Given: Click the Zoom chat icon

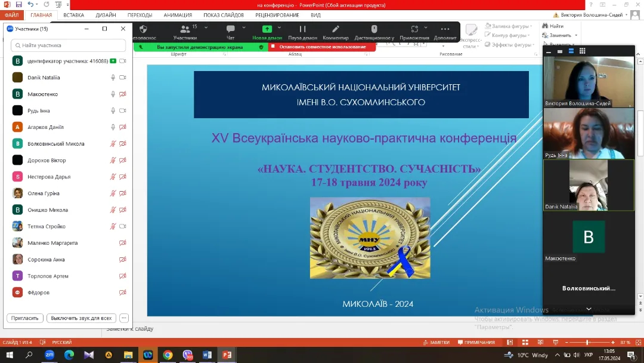Looking at the screenshot, I should pyautogui.click(x=230, y=29).
